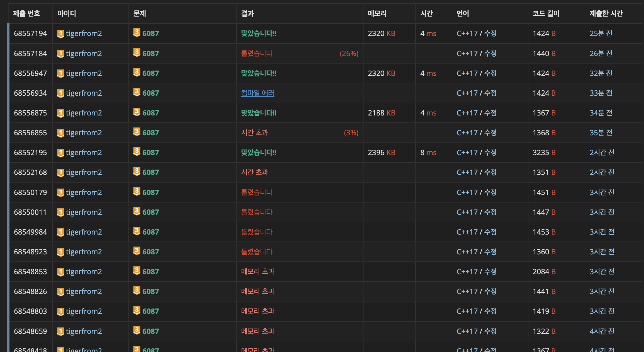The height and width of the screenshot is (352, 644).
Task: Click the 2시간 전 time in row 68552195
Action: point(602,153)
